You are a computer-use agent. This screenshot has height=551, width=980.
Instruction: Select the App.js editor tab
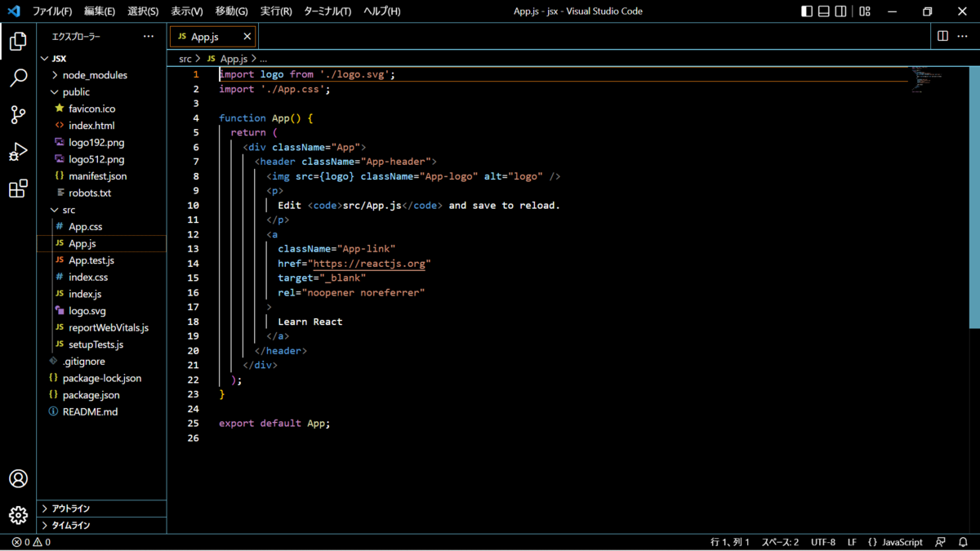[212, 37]
